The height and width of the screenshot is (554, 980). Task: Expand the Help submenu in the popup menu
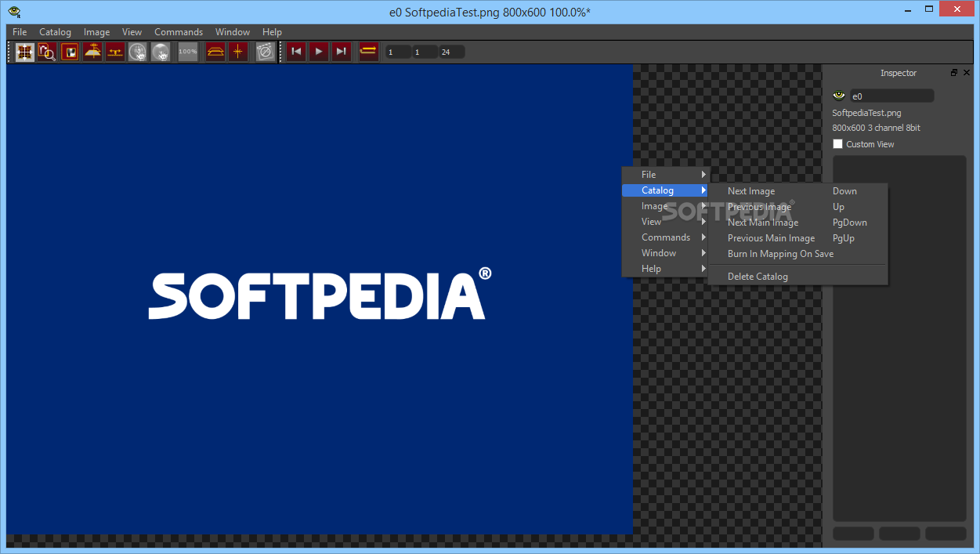(665, 269)
